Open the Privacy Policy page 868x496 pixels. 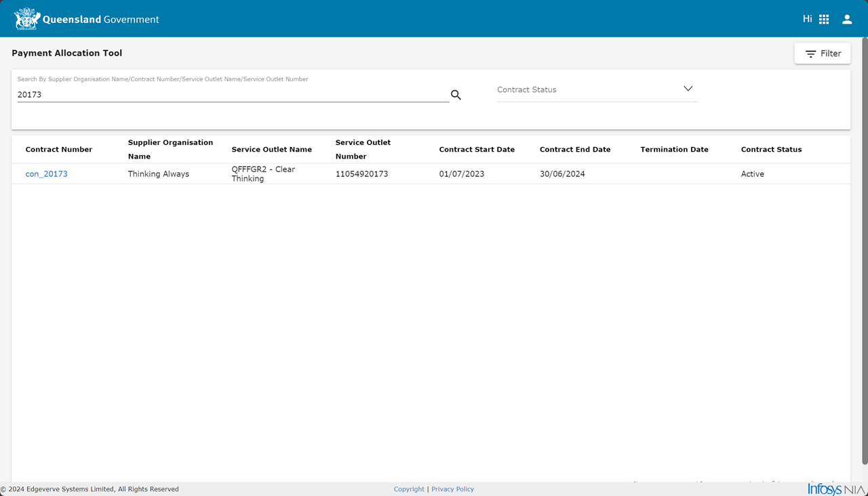click(x=452, y=489)
